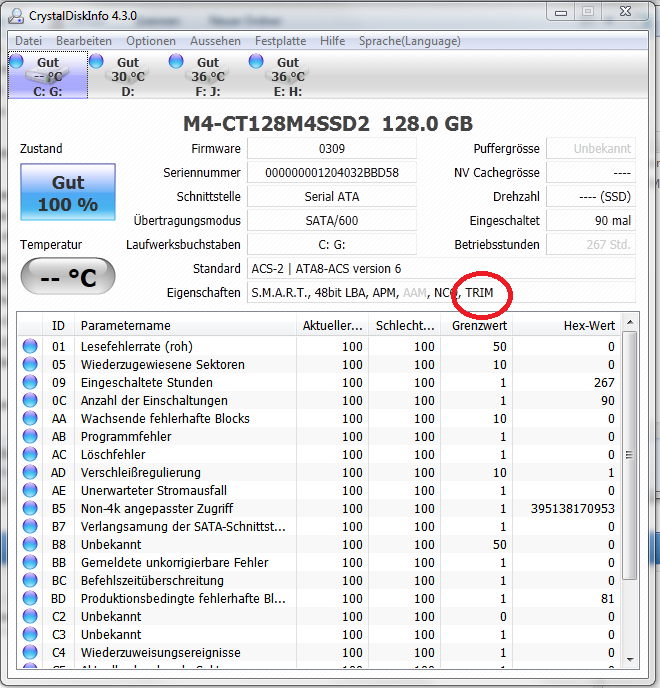Screen dimensions: 660x688
Task: Select the E: H: disk tab
Action: point(287,75)
